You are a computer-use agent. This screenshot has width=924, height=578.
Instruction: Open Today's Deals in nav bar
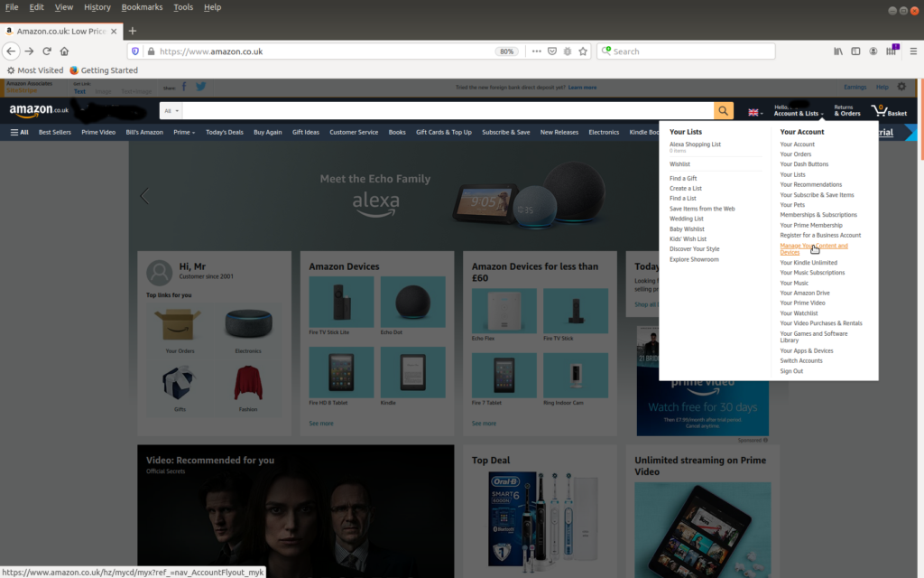coord(224,132)
